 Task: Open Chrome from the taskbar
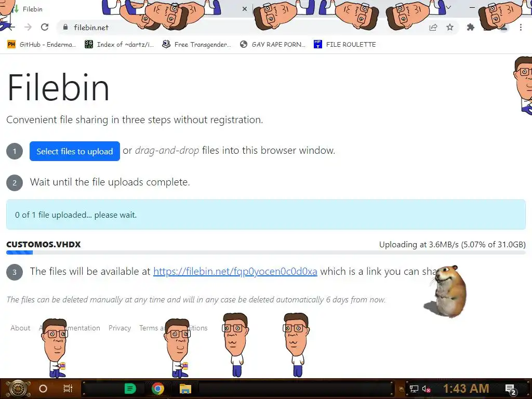point(158,389)
